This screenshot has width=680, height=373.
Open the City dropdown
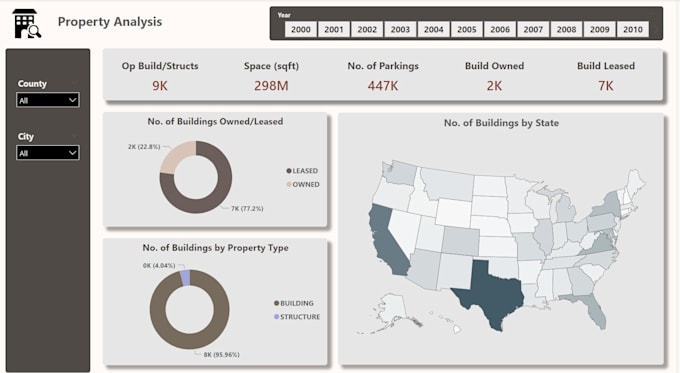point(48,153)
